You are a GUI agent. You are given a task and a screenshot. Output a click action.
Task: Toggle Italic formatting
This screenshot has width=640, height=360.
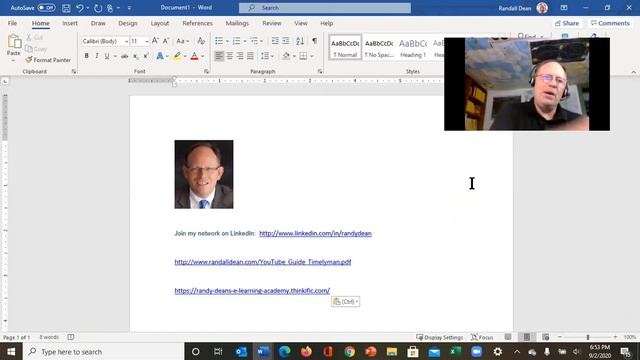point(97,56)
